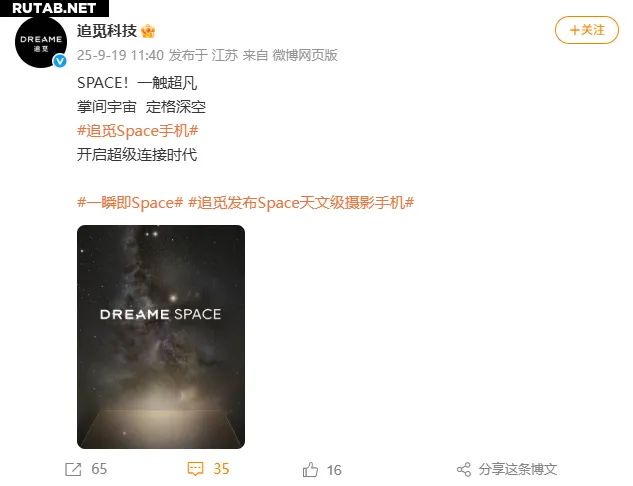Click the blue verified badge on avatar
The height and width of the screenshot is (486, 633).
pyautogui.click(x=60, y=61)
